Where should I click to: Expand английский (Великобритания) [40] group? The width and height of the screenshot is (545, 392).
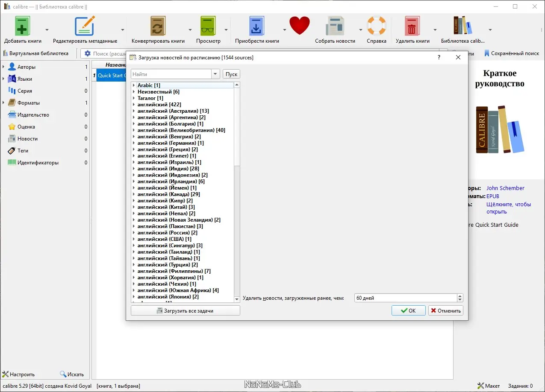[x=134, y=130]
